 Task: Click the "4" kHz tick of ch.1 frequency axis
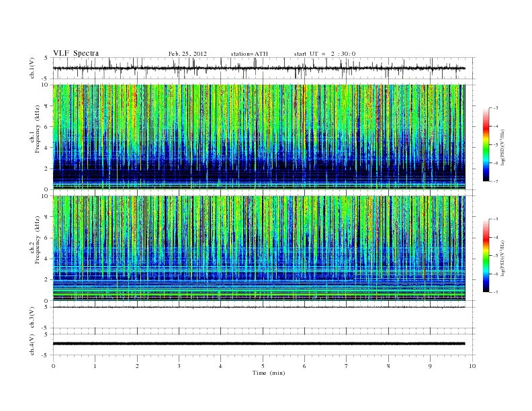(46, 148)
